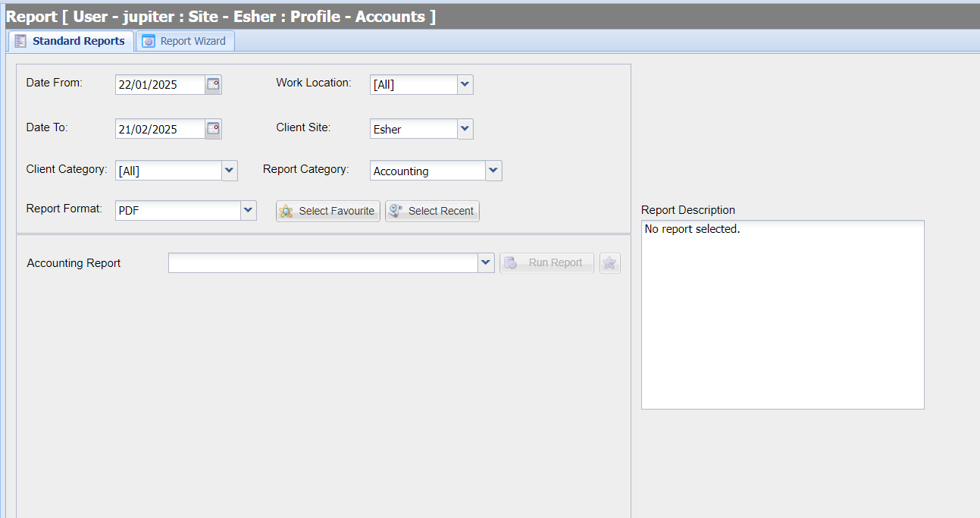Click the 'Work Location:' label
The width and height of the screenshot is (980, 518).
[x=314, y=83]
